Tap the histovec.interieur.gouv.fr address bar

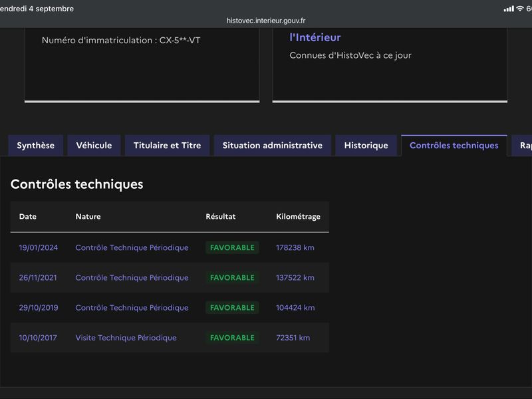(x=266, y=21)
